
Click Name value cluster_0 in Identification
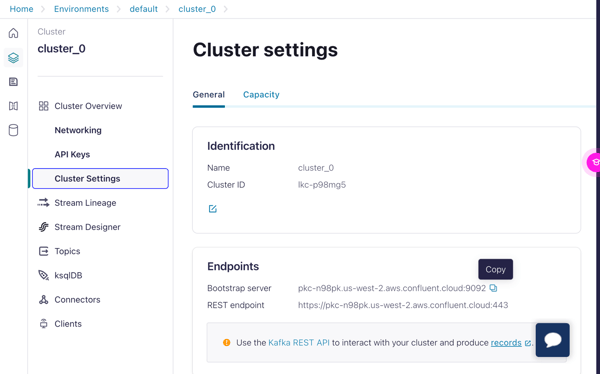[316, 168]
